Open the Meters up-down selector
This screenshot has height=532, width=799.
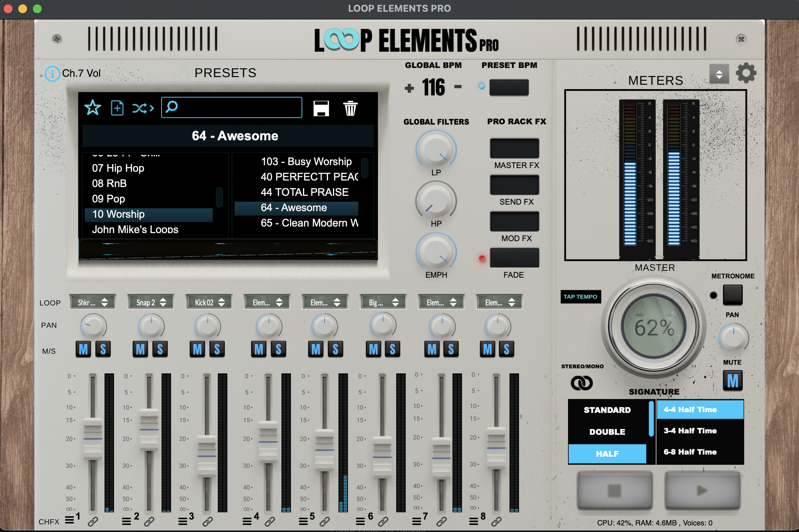719,74
